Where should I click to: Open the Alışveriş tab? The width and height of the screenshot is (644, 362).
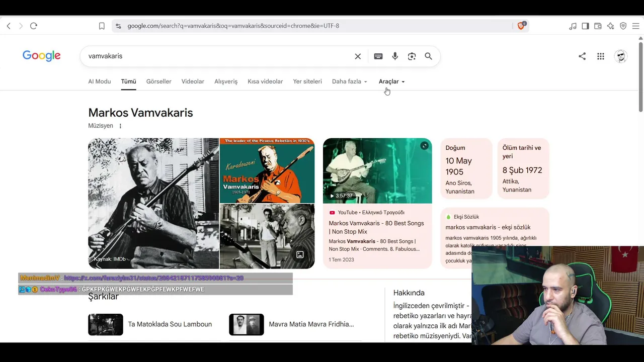(226, 81)
